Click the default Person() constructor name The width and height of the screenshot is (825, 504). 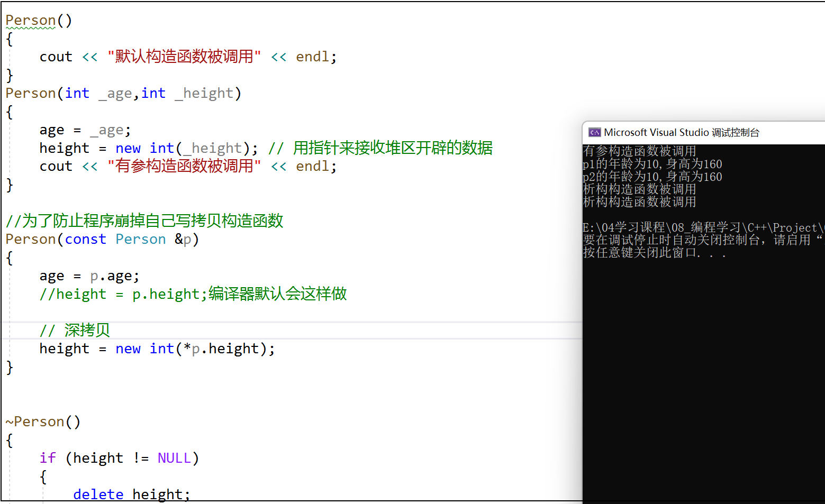[31, 21]
